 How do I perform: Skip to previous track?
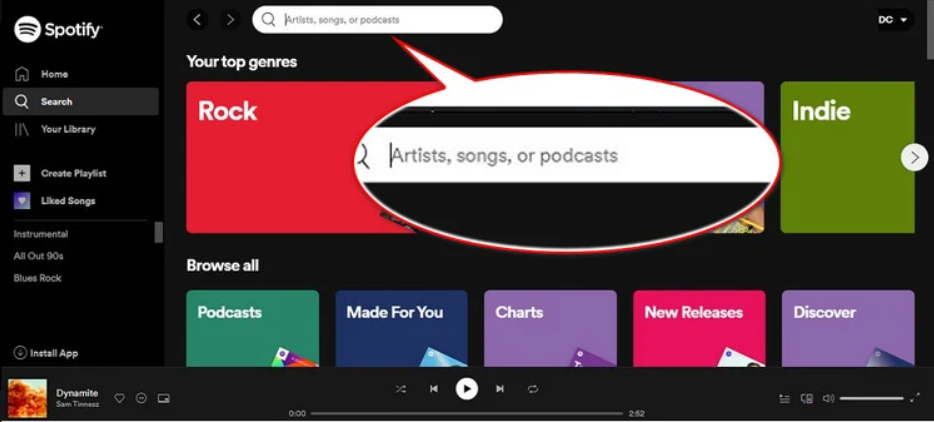(434, 389)
